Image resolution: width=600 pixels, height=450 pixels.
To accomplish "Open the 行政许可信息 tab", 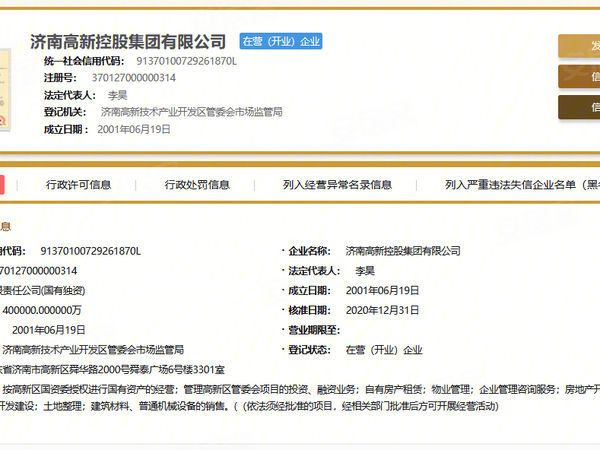I will pos(78,185).
